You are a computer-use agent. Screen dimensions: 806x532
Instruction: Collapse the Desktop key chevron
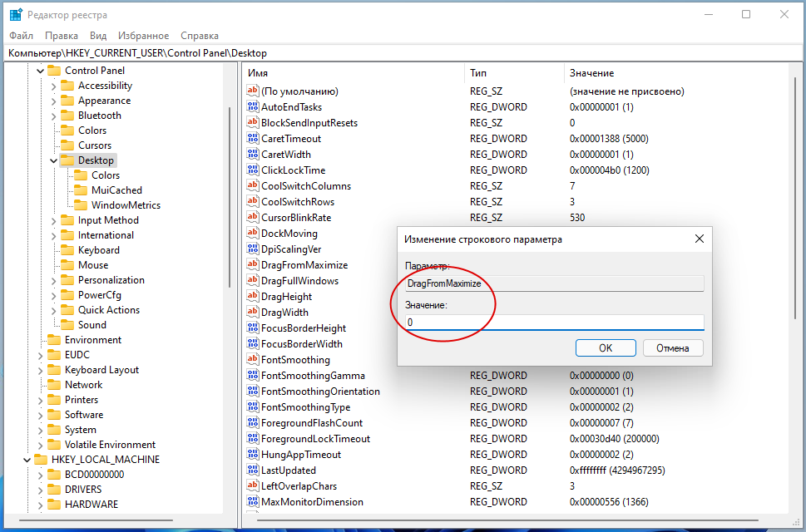(53, 160)
